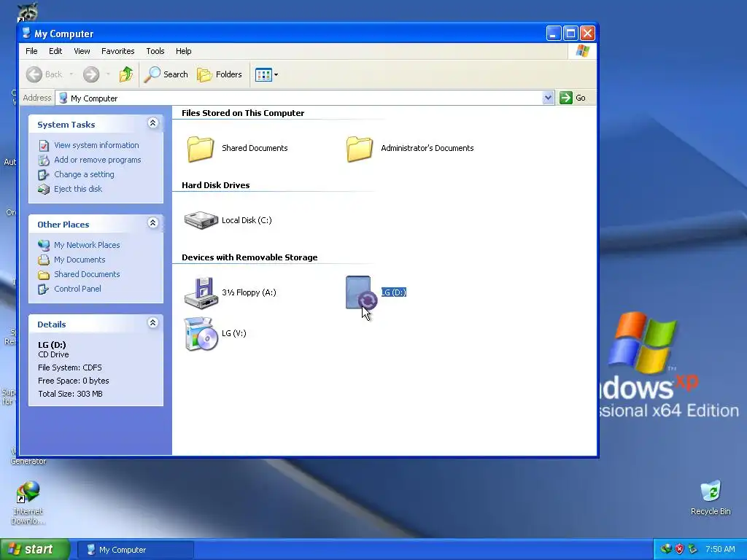
Task: Click Change a setting link
Action: pos(85,174)
